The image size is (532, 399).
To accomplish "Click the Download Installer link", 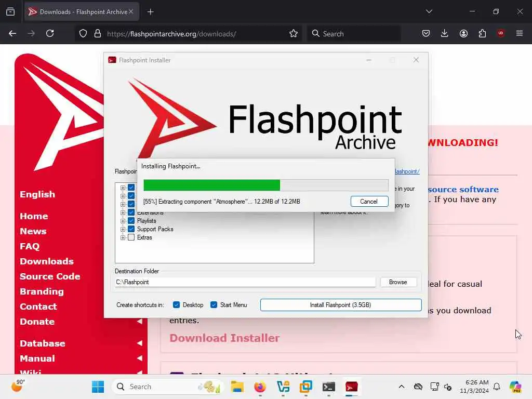I will 224,338.
